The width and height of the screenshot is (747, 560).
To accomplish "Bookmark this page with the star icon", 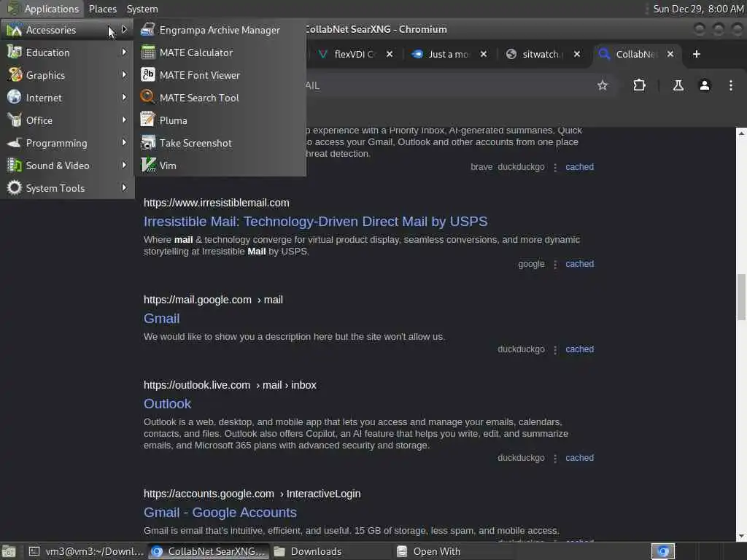I will point(603,85).
